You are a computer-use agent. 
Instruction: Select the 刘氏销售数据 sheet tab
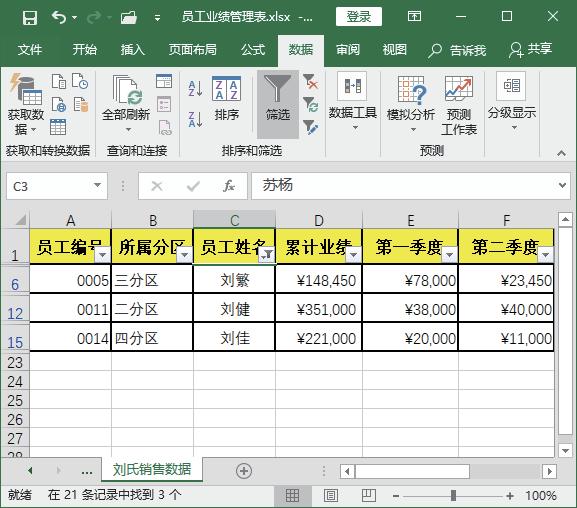point(152,469)
